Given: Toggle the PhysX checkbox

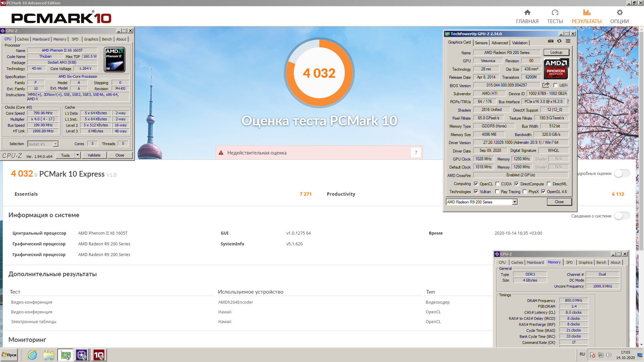Looking at the screenshot, I should 525,192.
